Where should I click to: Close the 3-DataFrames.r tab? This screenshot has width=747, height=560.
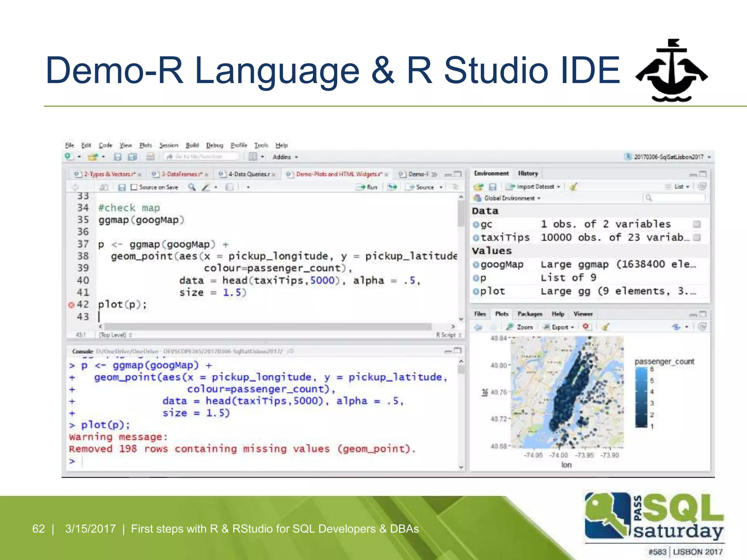point(206,175)
